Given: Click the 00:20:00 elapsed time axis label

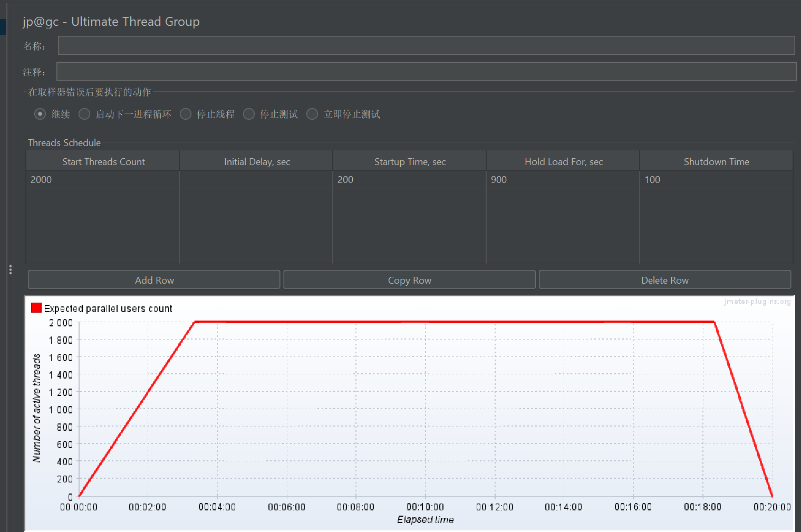Looking at the screenshot, I should (772, 507).
